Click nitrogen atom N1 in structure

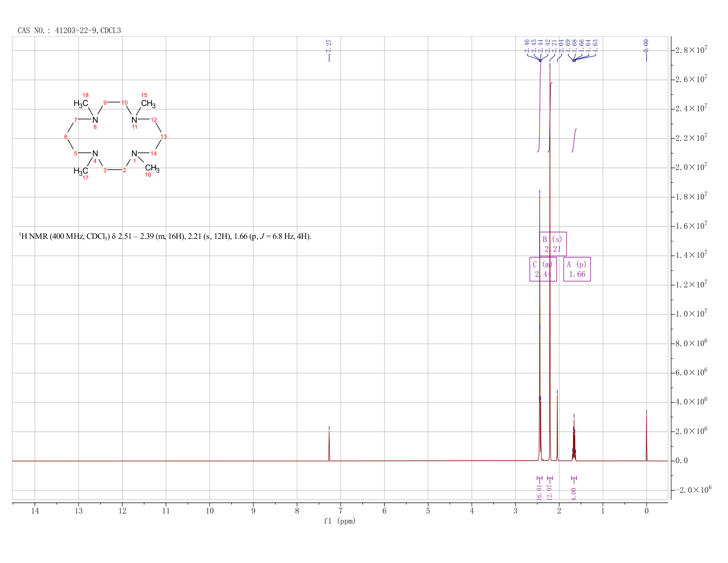pos(134,153)
